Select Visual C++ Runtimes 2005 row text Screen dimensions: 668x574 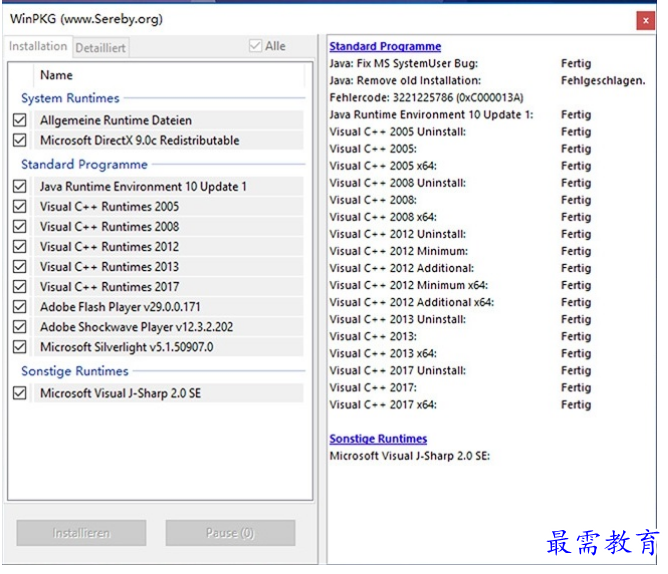point(109,206)
